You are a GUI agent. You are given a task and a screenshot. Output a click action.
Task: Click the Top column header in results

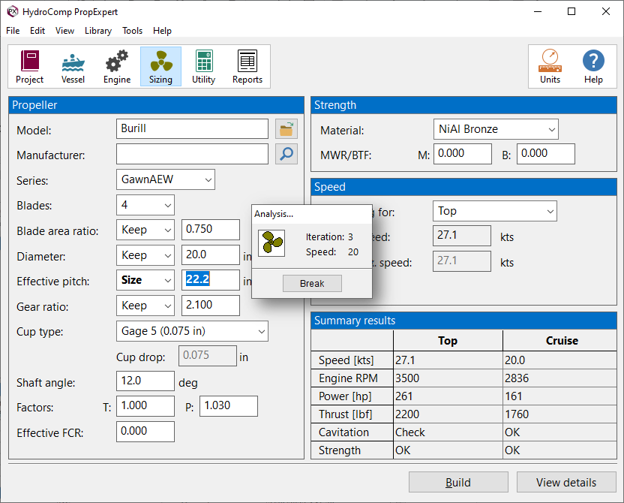coord(448,341)
